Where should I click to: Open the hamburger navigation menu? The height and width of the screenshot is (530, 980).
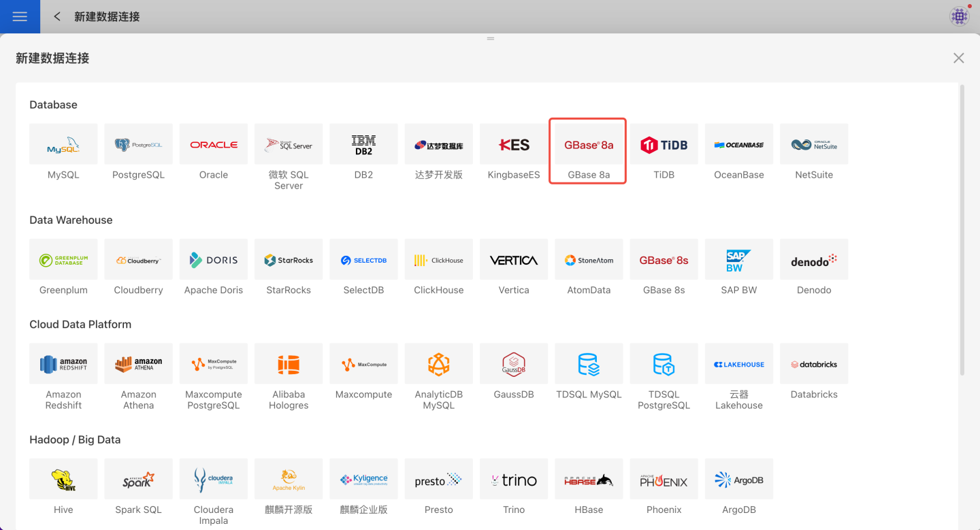click(x=20, y=16)
